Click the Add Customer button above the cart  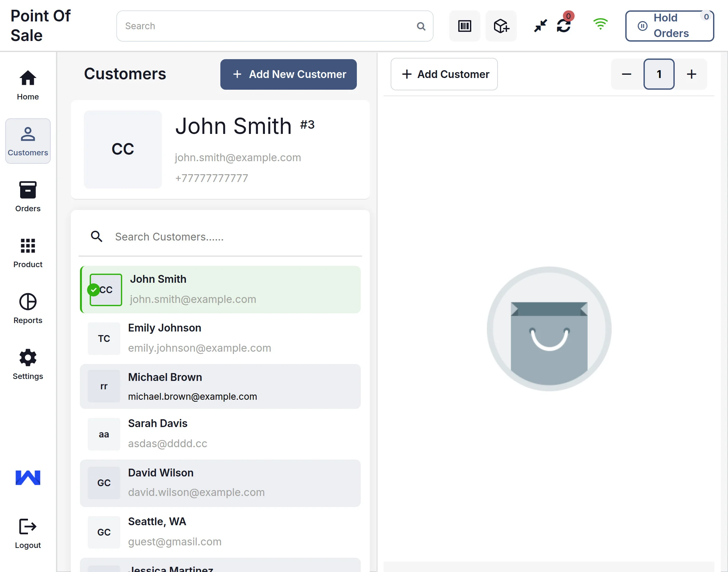tap(444, 74)
